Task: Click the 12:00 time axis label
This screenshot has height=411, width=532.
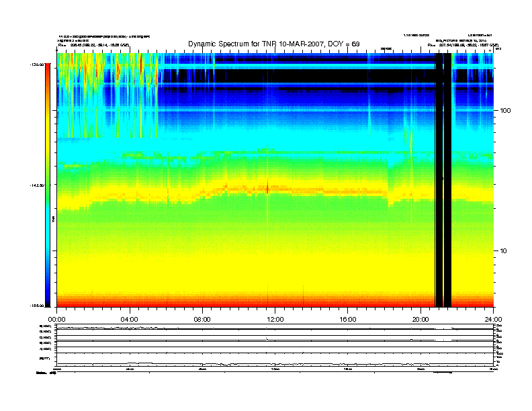Action: [x=275, y=320]
